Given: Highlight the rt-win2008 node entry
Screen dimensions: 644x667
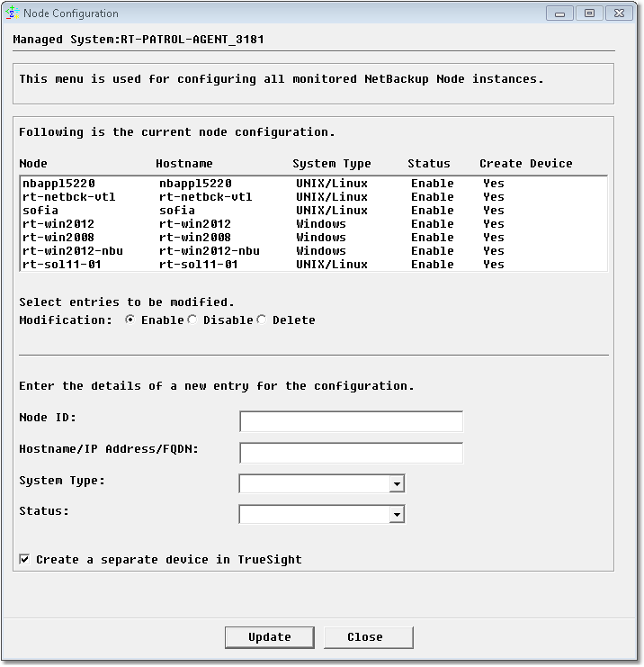Looking at the screenshot, I should (58, 238).
